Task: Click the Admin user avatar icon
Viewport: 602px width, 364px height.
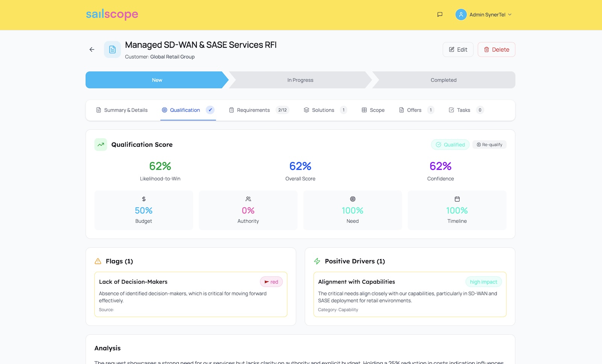Action: tap(461, 15)
